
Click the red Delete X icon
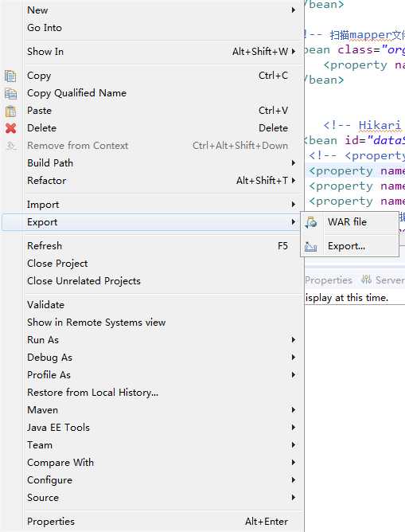tap(10, 128)
